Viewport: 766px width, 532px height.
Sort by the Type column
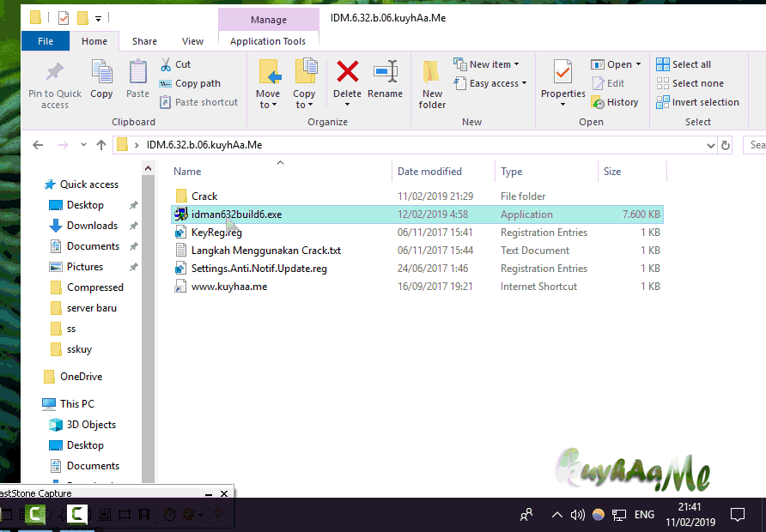(512, 172)
